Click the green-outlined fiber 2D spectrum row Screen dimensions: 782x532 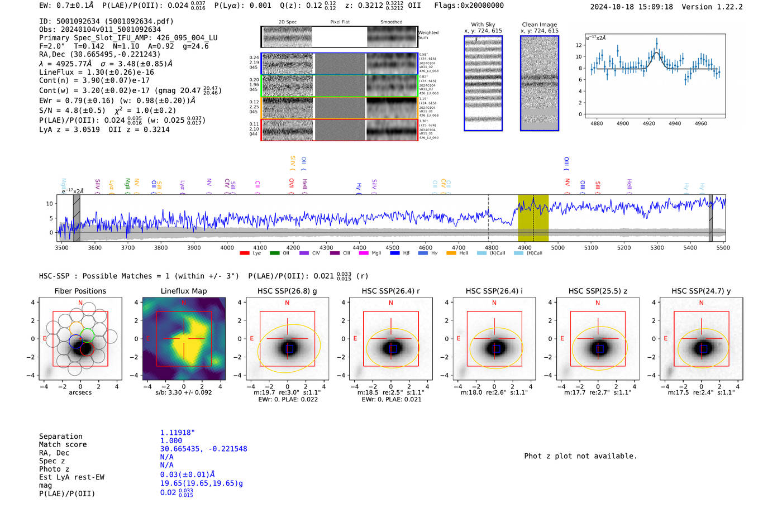point(340,86)
